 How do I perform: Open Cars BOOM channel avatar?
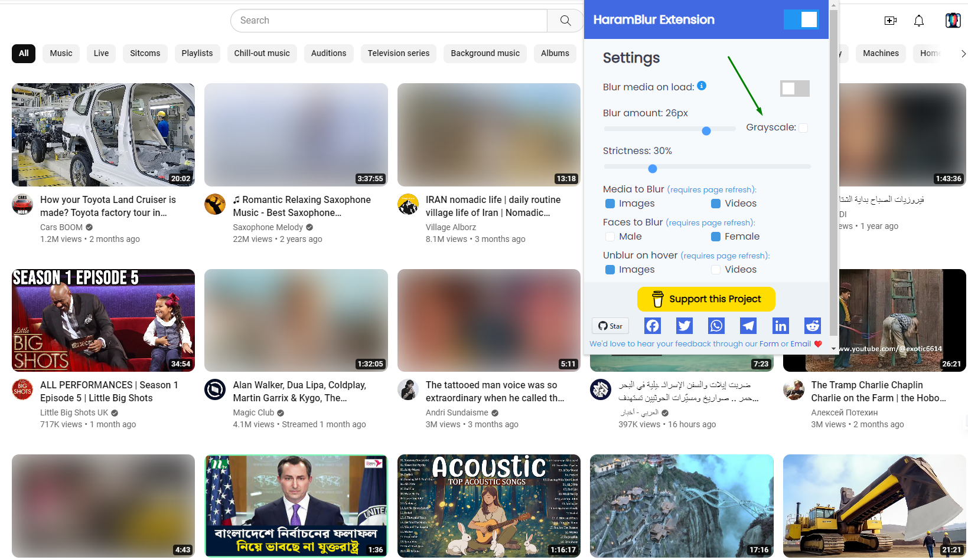pos(22,204)
